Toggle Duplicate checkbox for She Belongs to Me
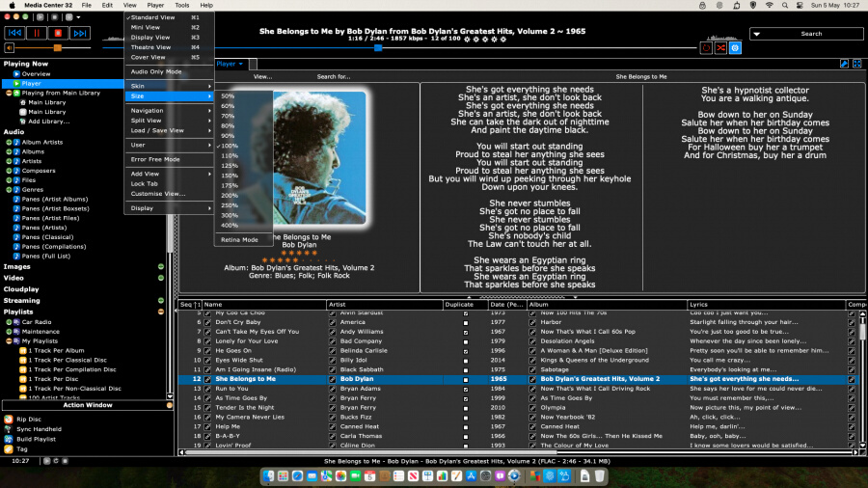868x488 pixels. pos(466,380)
